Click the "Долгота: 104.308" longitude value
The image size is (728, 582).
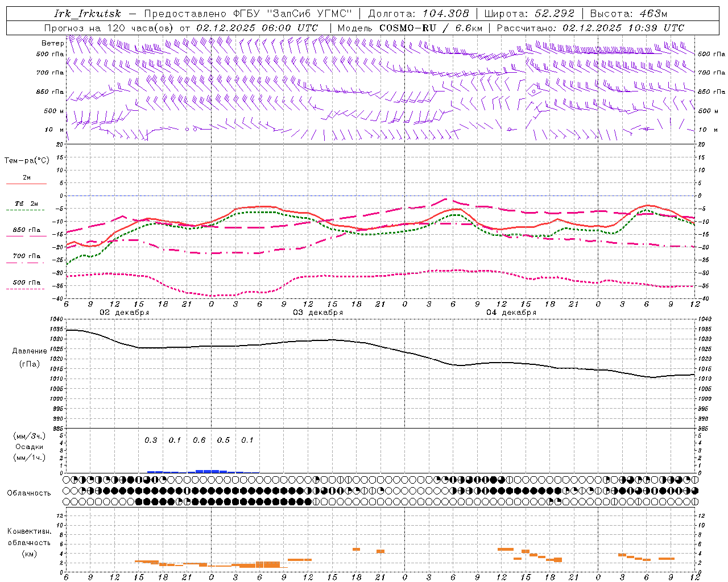point(419,14)
